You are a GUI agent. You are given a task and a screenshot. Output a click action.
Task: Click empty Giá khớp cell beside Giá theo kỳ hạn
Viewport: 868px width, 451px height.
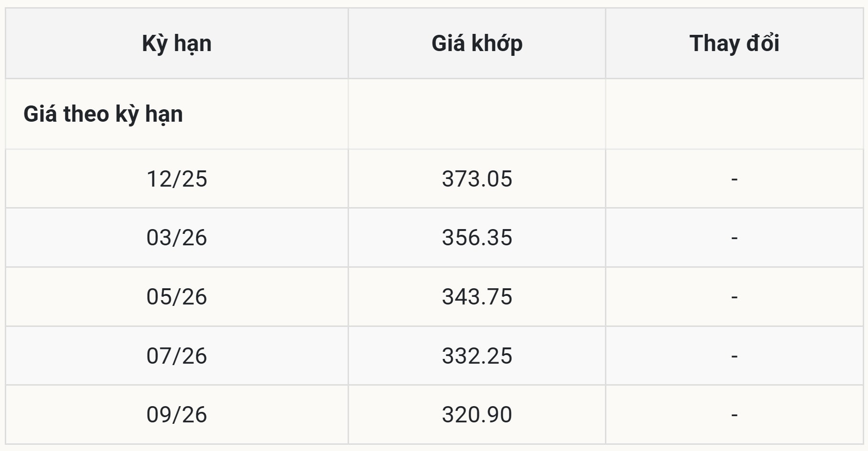tap(477, 114)
